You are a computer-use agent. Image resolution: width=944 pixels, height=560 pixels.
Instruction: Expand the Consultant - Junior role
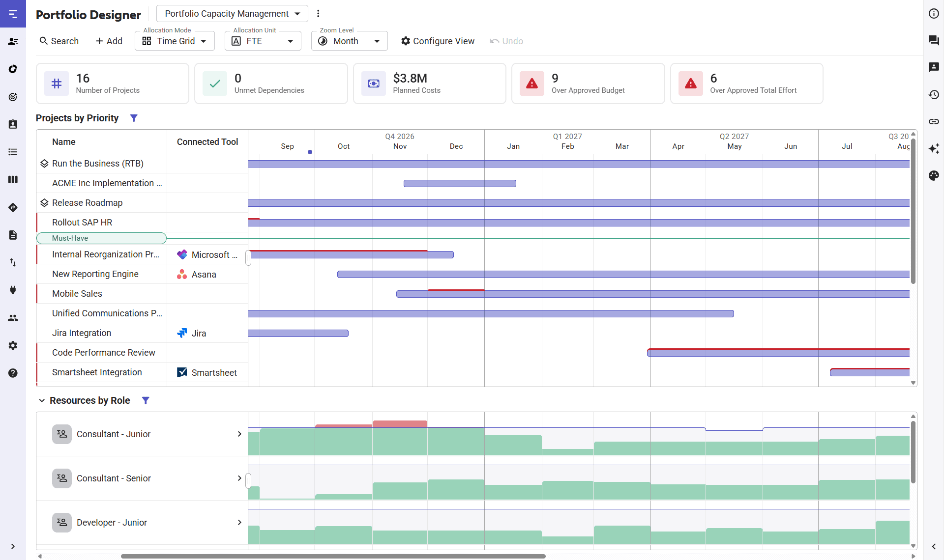239,434
